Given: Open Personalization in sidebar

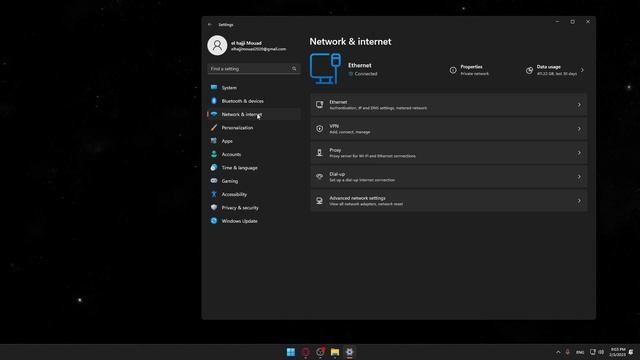Looking at the screenshot, I should (x=254, y=127).
